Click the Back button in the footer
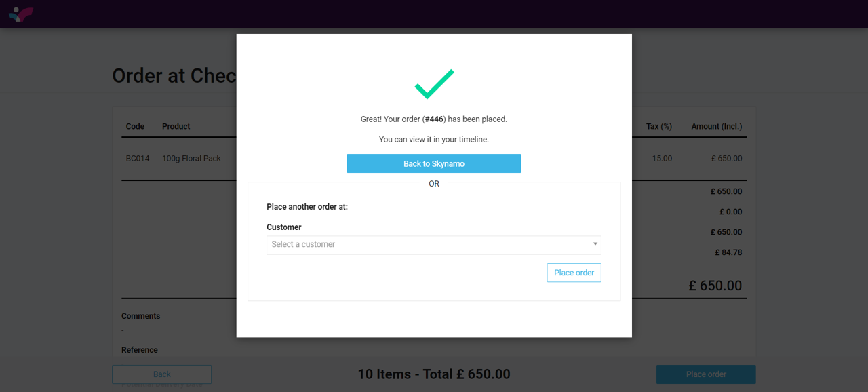 (161, 374)
